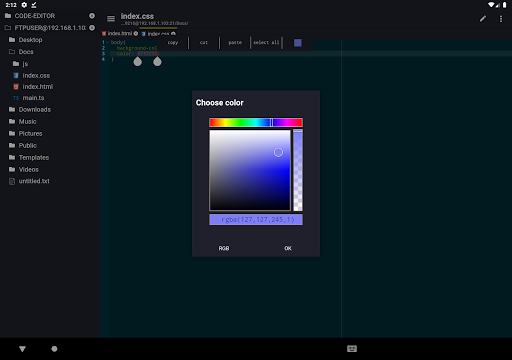Screen dimensions: 512x360
Task: Open main.ts in file tree
Action: coord(29,98)
